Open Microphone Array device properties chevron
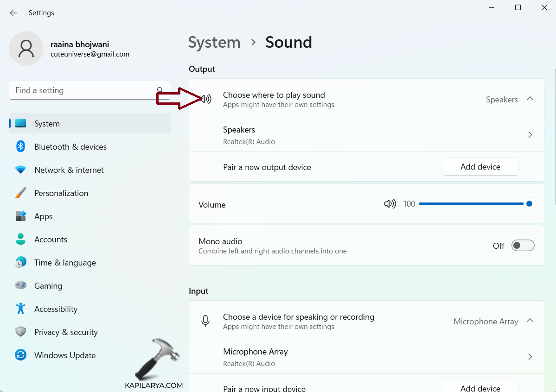This screenshot has width=556, height=392. (x=530, y=357)
